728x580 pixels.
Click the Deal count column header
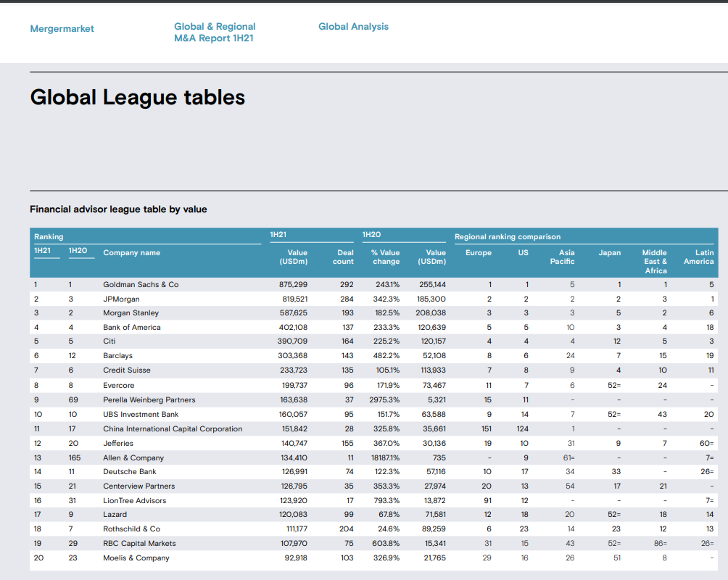tap(344, 257)
